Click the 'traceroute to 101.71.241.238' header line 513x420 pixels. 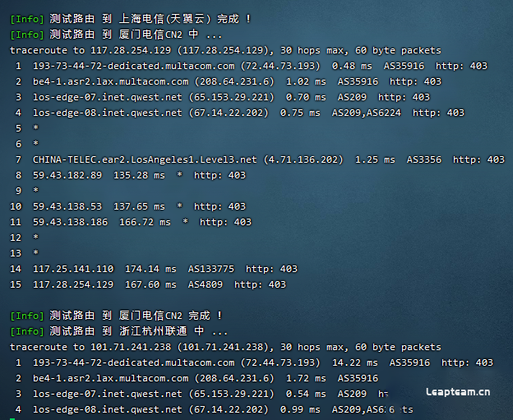coord(225,347)
